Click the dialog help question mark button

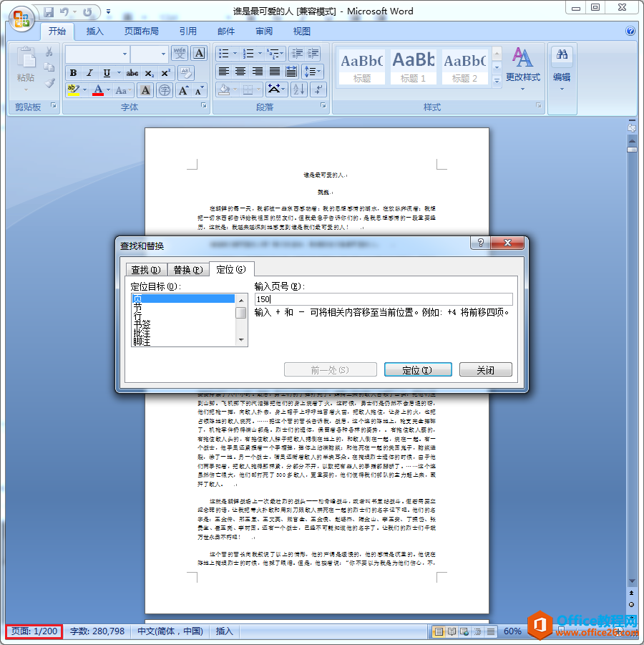point(480,243)
